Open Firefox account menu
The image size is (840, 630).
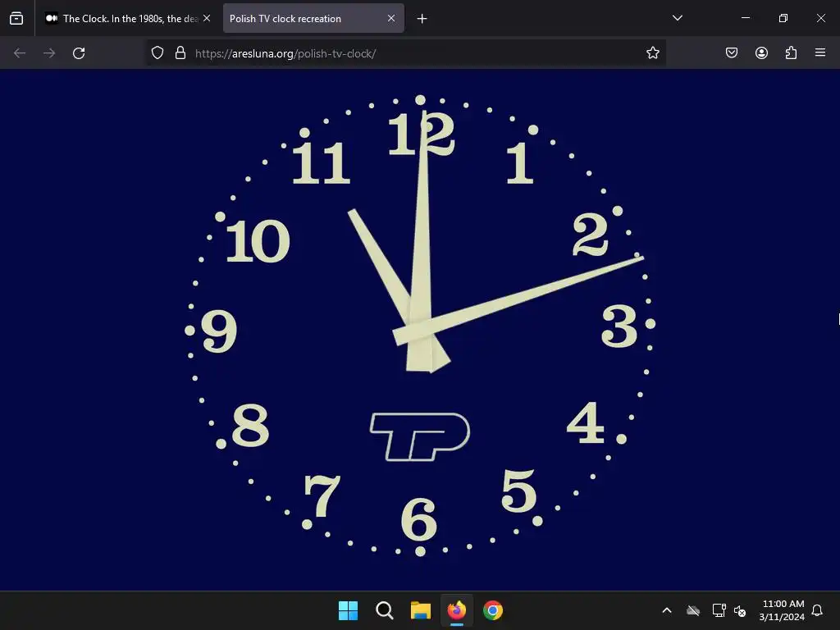761,53
